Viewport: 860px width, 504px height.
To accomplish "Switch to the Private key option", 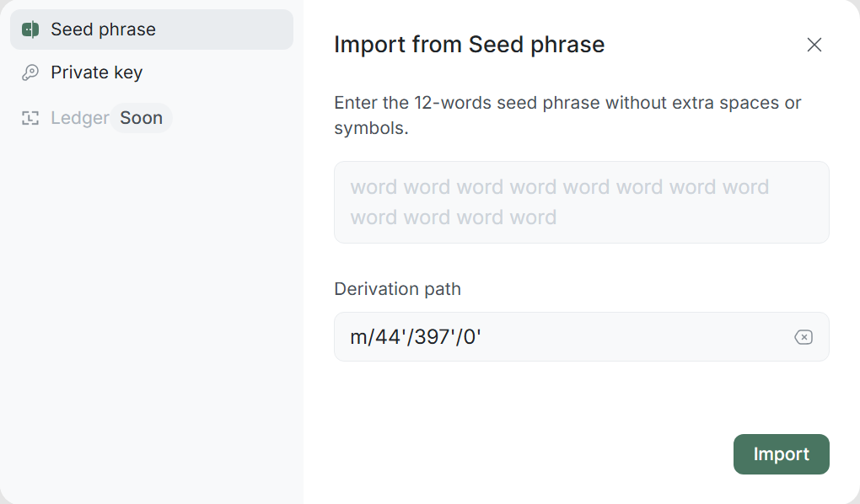I will [96, 72].
